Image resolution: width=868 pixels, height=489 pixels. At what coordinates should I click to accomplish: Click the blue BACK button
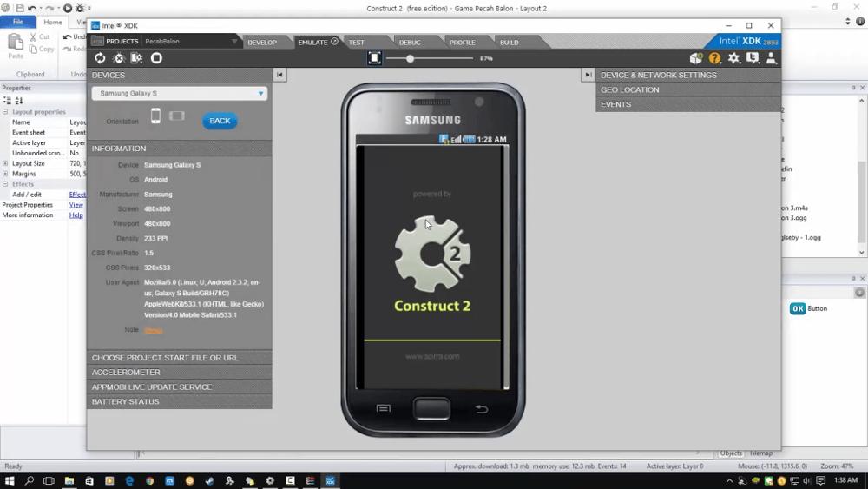tap(220, 121)
